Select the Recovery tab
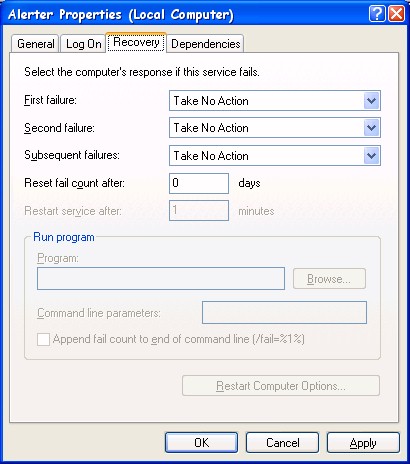Screen dimensions: 410x464 click(136, 42)
